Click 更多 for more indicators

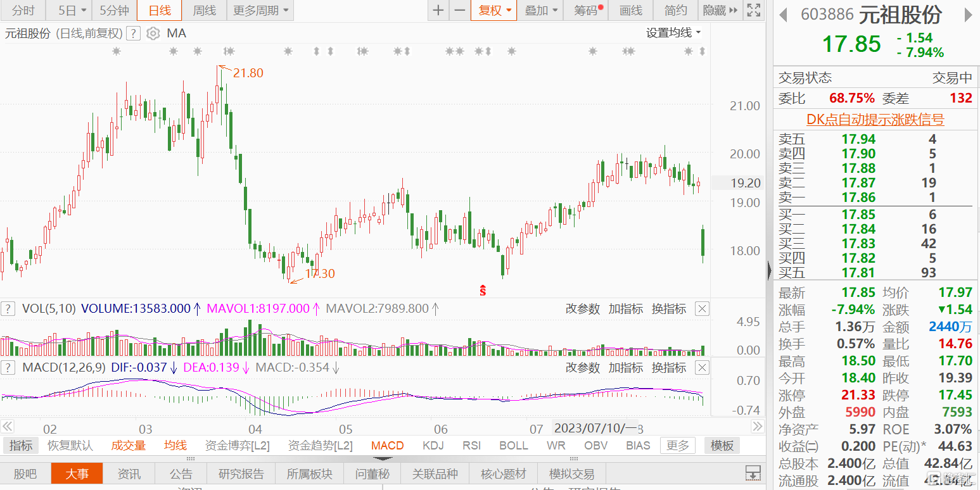click(677, 445)
